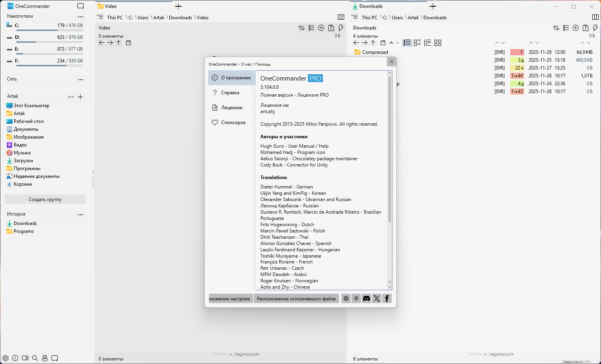Expand the Уведомления notifications panel
601x364 pixels.
(576, 362)
